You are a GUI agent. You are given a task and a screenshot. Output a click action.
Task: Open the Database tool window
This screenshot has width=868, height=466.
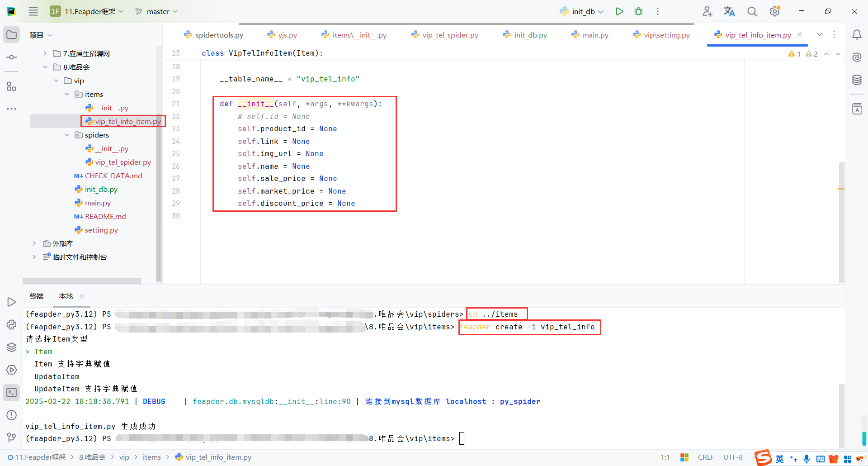pos(857,80)
